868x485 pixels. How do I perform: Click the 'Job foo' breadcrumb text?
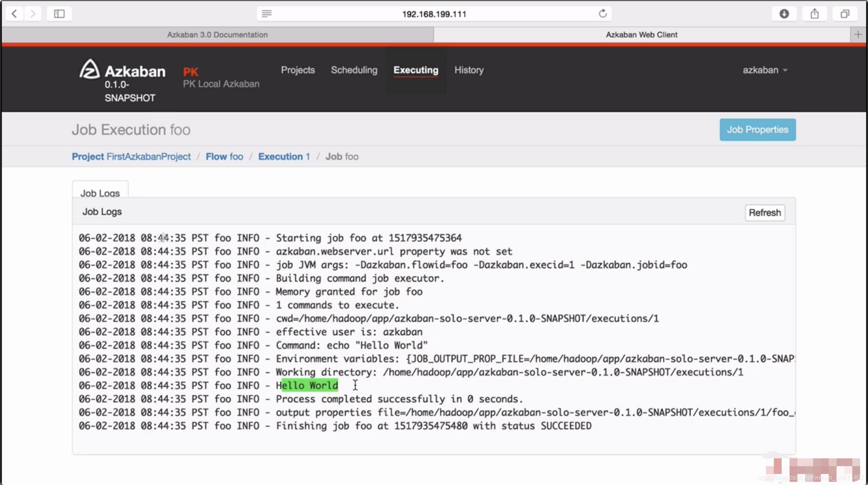(x=342, y=157)
